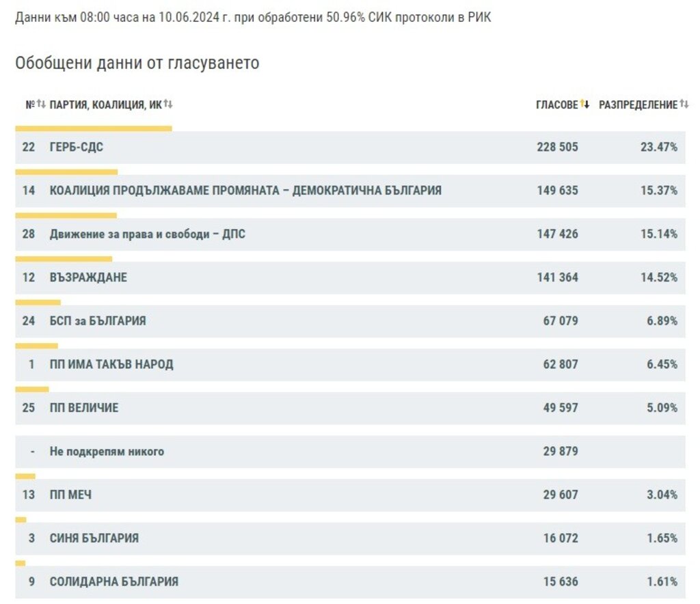The width and height of the screenshot is (700, 604).
Task: Click sort arrows next to ПАРТИЯ, КОАЛИЦИЯ, ИК
Action: tap(168, 105)
